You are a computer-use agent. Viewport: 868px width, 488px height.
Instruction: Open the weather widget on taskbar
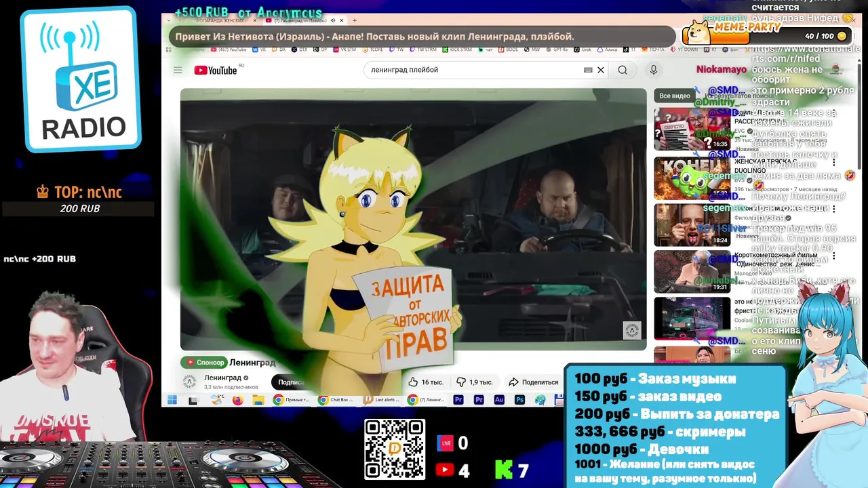[217, 400]
